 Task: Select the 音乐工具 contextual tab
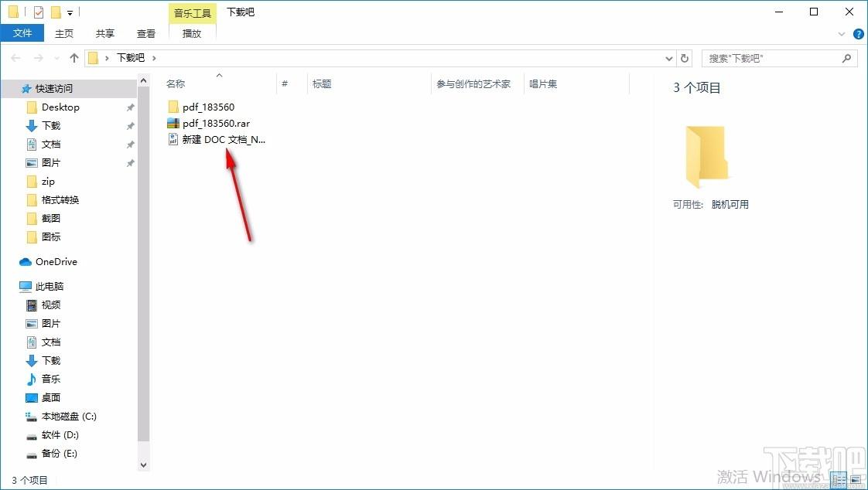(x=192, y=12)
